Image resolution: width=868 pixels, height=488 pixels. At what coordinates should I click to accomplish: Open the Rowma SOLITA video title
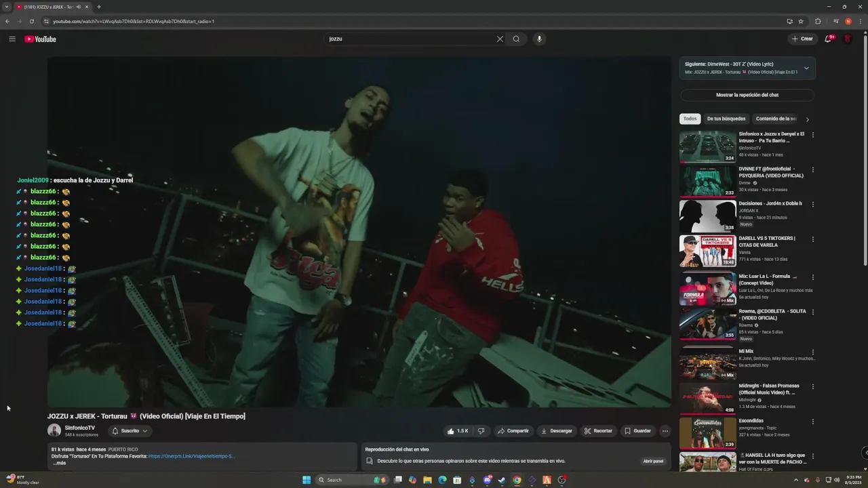[772, 314]
